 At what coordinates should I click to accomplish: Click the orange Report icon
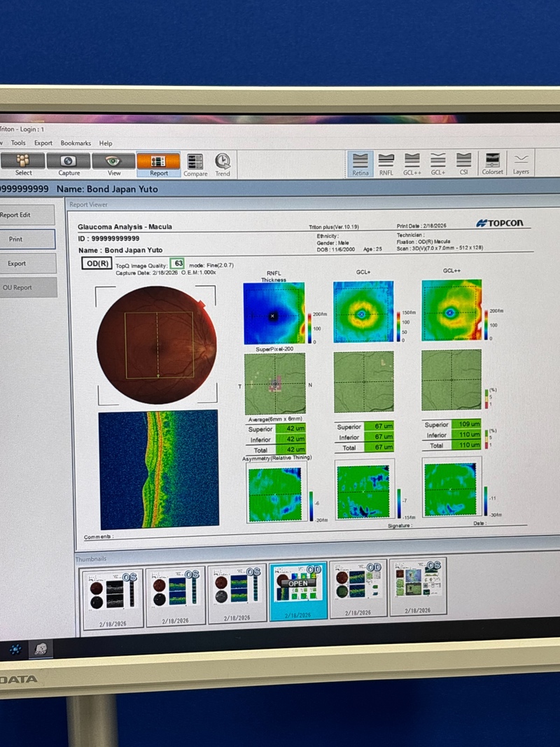158,162
